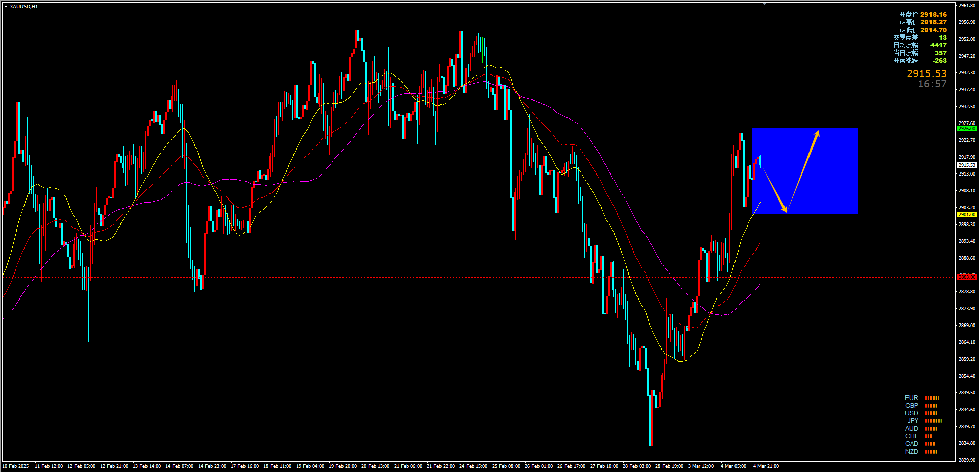Click the 2844.60 price scale value
Image resolution: width=980 pixels, height=473 pixels.
point(967,410)
